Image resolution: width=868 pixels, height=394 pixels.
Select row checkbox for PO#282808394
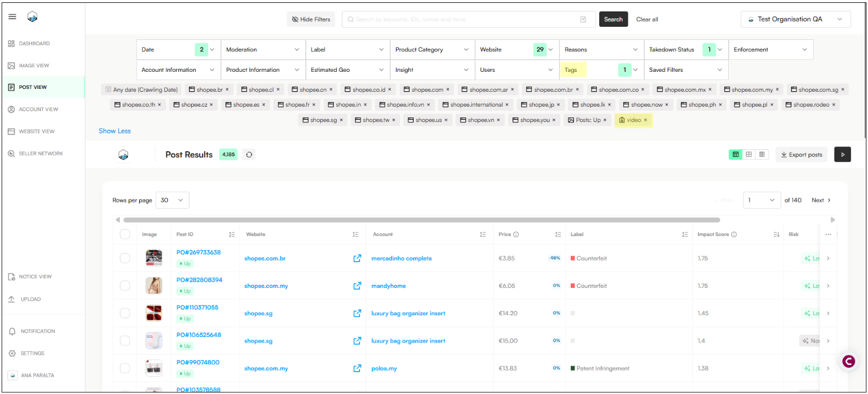[125, 286]
